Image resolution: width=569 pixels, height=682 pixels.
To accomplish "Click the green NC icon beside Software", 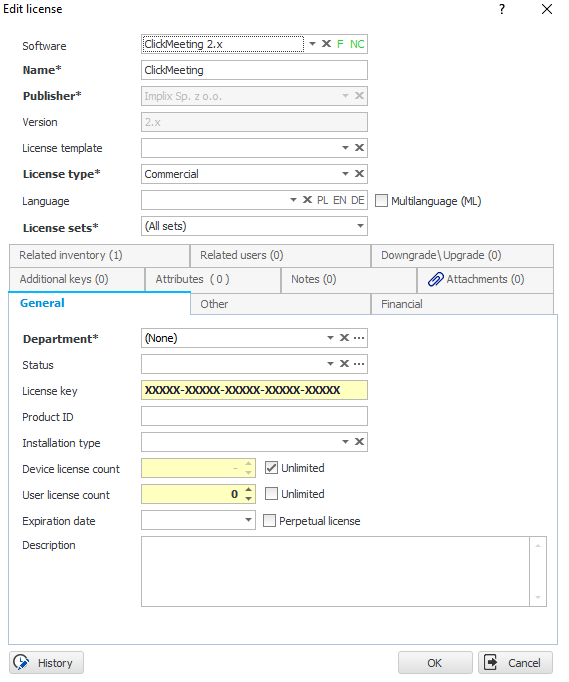I will coord(357,44).
